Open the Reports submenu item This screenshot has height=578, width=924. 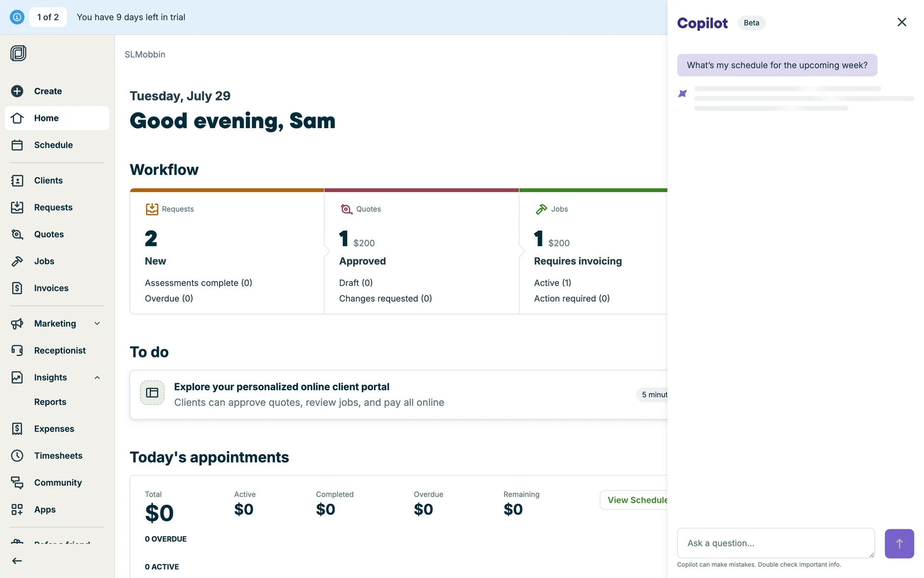(x=50, y=402)
